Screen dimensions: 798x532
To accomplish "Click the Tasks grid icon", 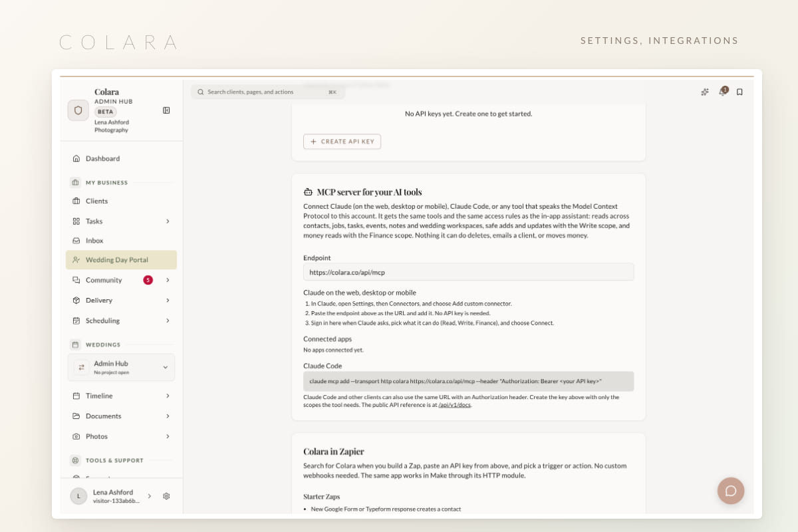I will 76,221.
